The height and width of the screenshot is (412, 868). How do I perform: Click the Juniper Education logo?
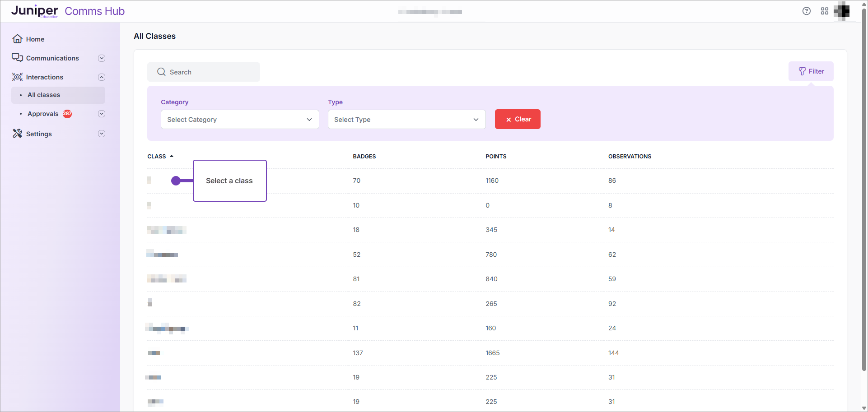[34, 11]
